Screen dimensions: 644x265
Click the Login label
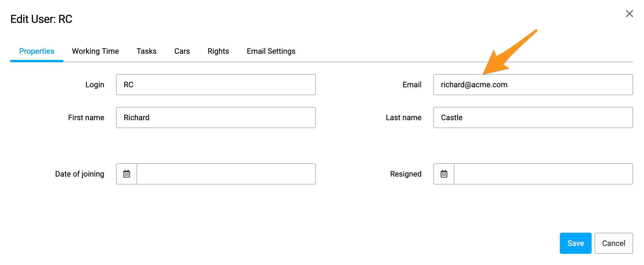click(95, 85)
